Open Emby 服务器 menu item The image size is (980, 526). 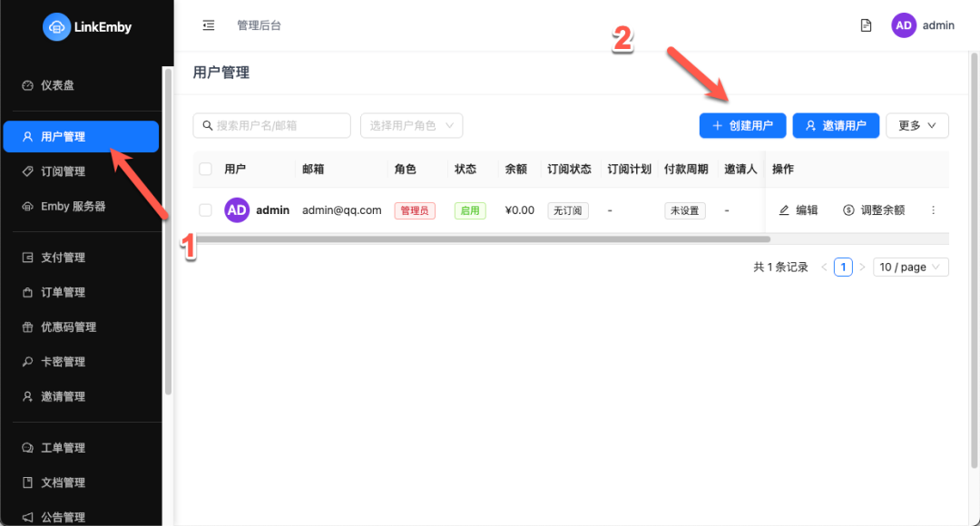coord(82,206)
